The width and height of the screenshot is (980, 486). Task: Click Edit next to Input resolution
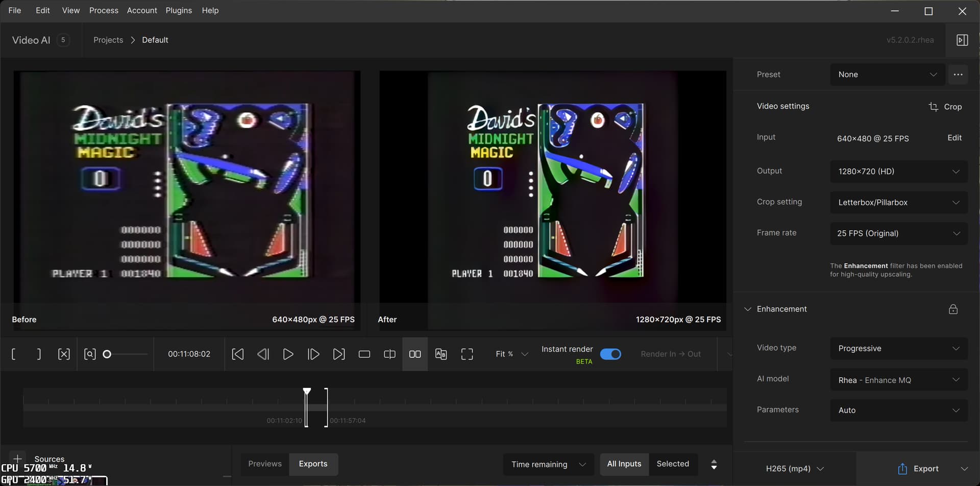(954, 137)
